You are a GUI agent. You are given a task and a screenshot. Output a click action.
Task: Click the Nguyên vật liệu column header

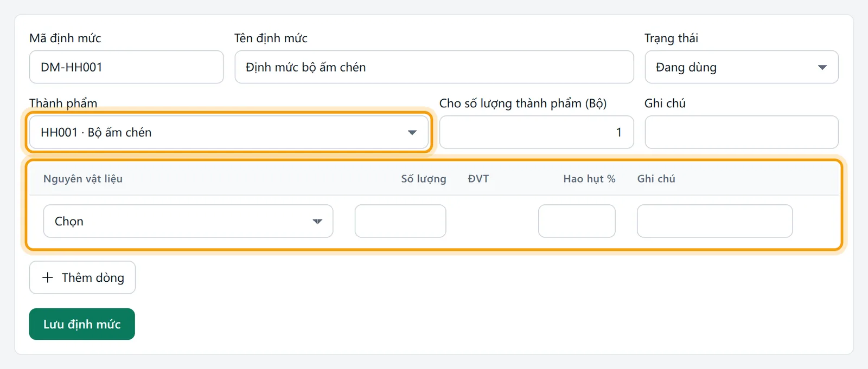coord(83,179)
